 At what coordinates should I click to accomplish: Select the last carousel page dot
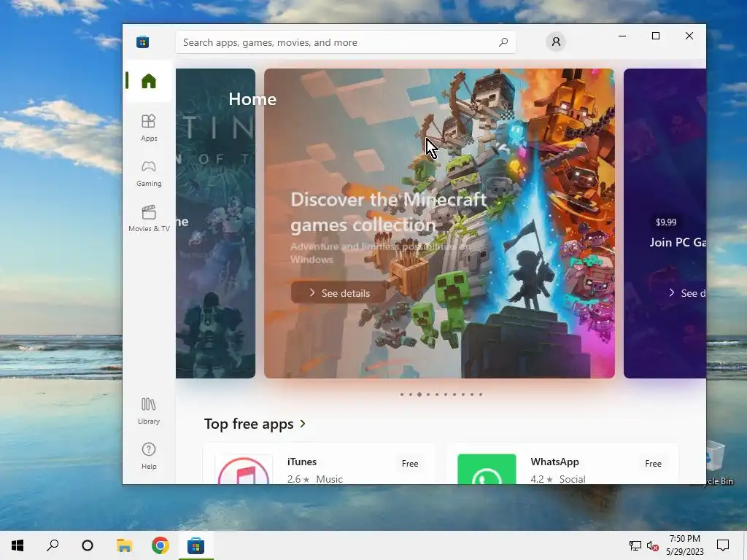pos(481,394)
